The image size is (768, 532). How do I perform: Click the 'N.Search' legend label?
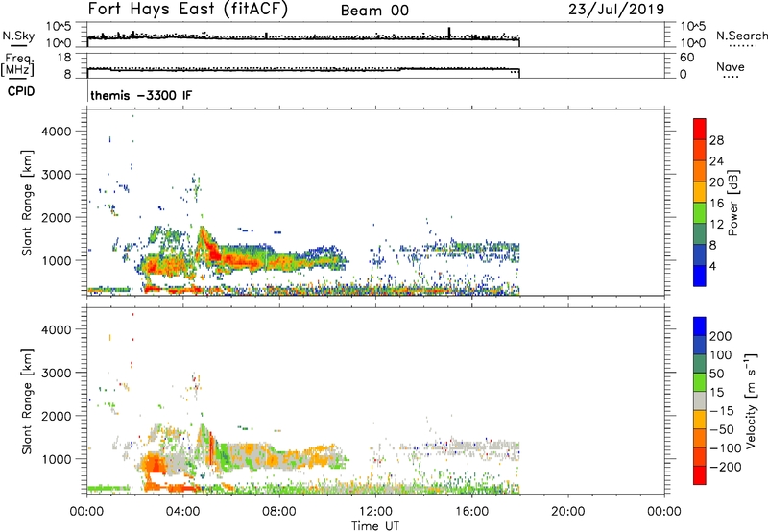[x=741, y=36]
